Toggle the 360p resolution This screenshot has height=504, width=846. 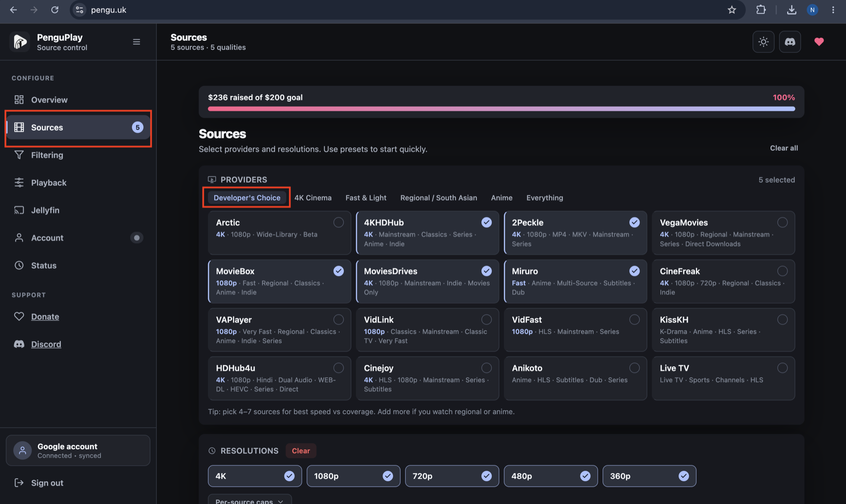pyautogui.click(x=649, y=476)
